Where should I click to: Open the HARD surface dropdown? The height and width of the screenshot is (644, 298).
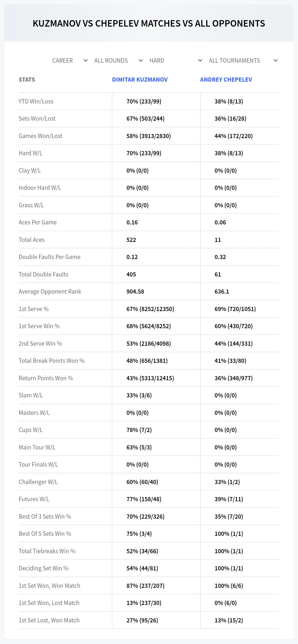point(175,61)
